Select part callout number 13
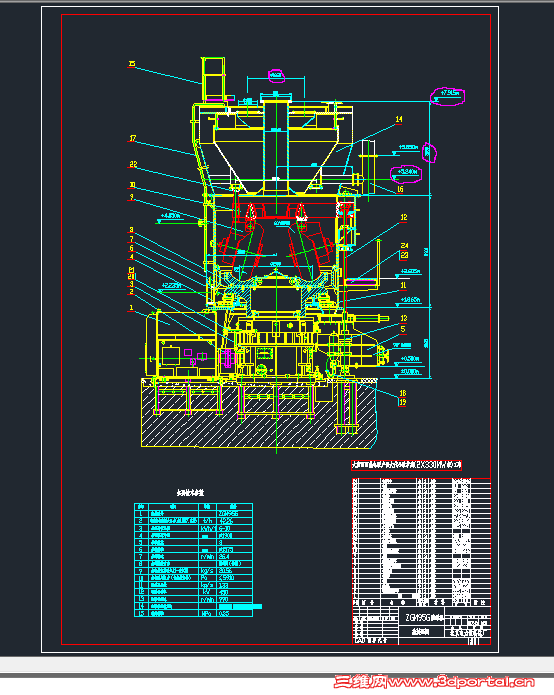This screenshot has height=695, width=554. 404,318
